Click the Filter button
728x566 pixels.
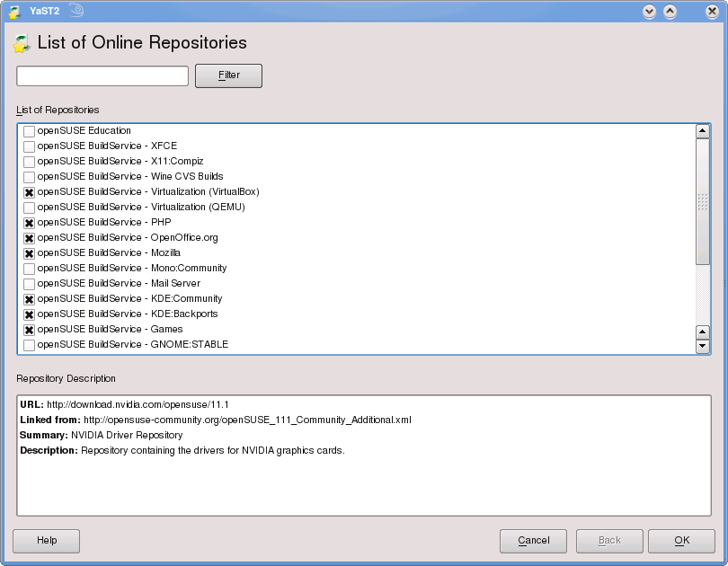click(228, 75)
